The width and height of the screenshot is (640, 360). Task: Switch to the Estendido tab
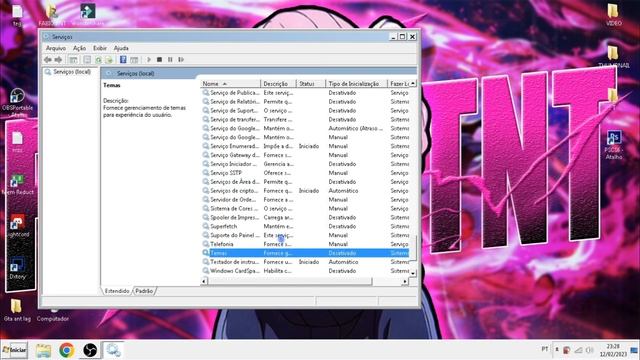[117, 291]
